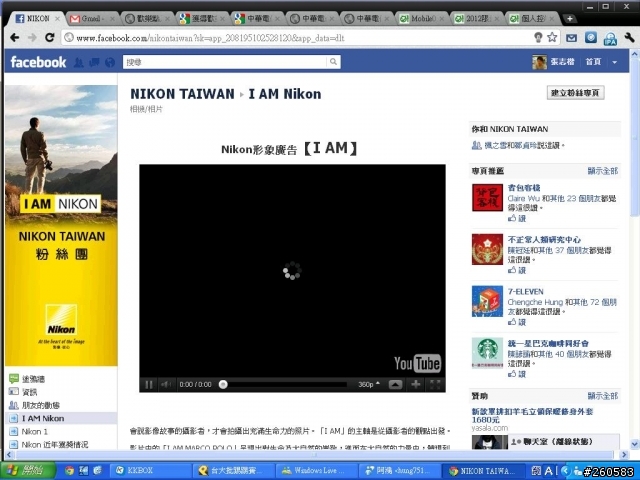This screenshot has width=640, height=480.
Task: Click the IPA extension icon
Action: coord(610,38)
